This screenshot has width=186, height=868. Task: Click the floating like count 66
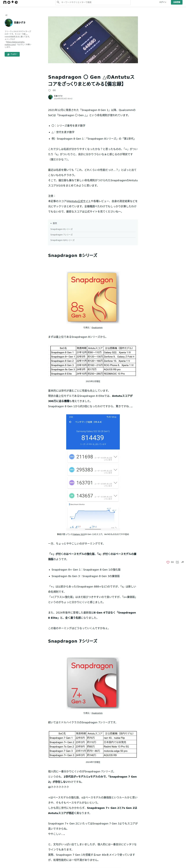(x=172, y=562)
